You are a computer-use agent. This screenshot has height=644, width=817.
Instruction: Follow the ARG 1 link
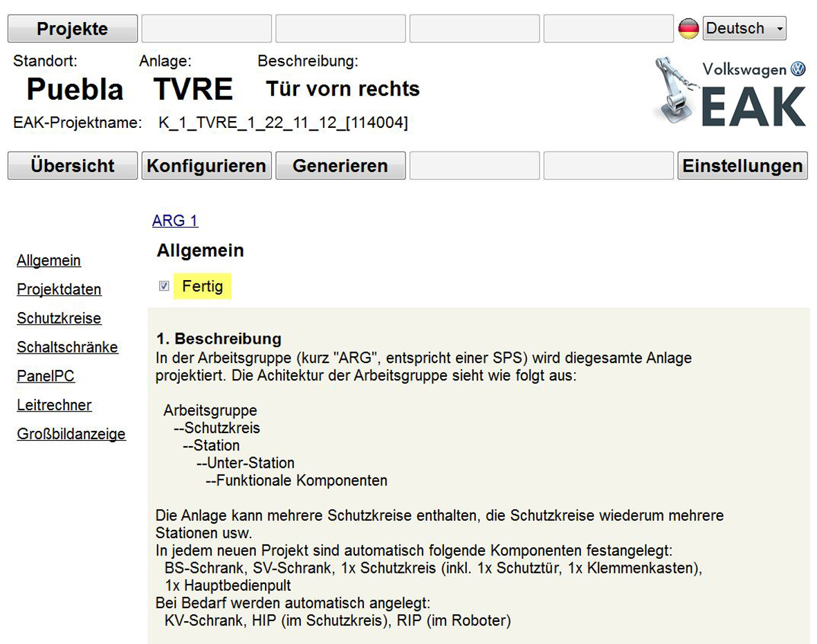(x=175, y=221)
